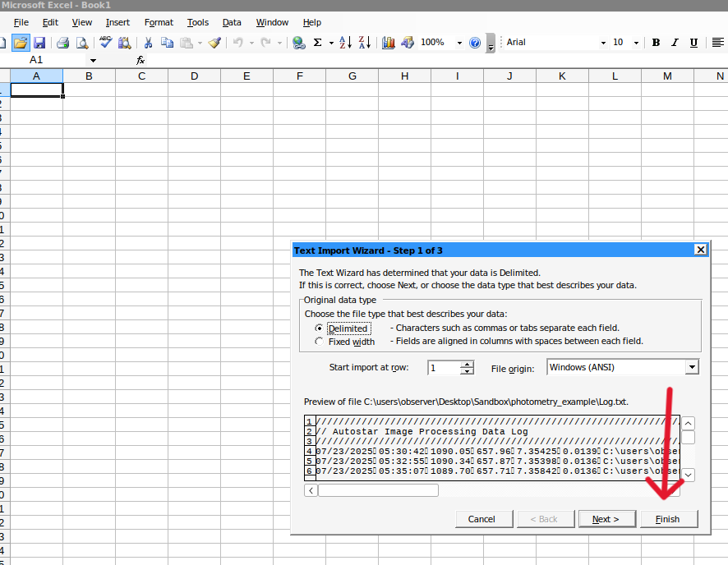Click the Save floppy disk icon
The image size is (728, 565).
click(x=39, y=43)
